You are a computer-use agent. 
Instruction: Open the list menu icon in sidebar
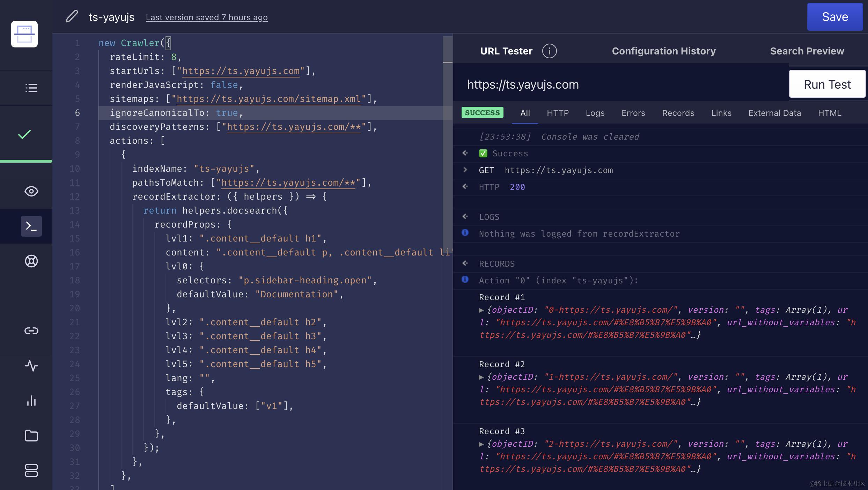[x=31, y=88]
